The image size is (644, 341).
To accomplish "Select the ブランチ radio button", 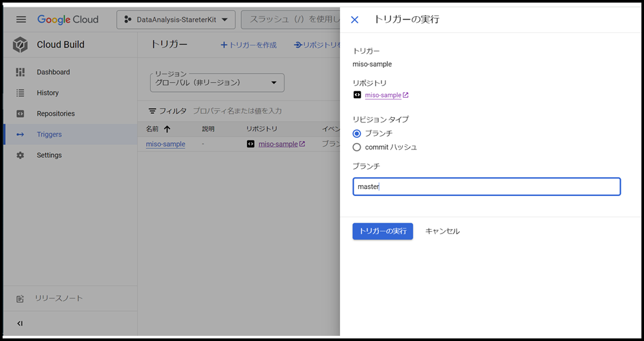I will pos(357,133).
